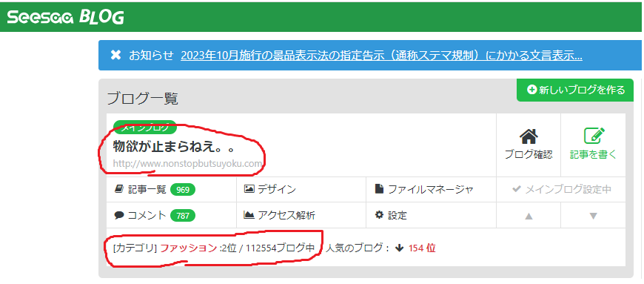Screen dimensions: 644x284
Task: Click the Seesaa BLOG logo
Action: (x=65, y=17)
